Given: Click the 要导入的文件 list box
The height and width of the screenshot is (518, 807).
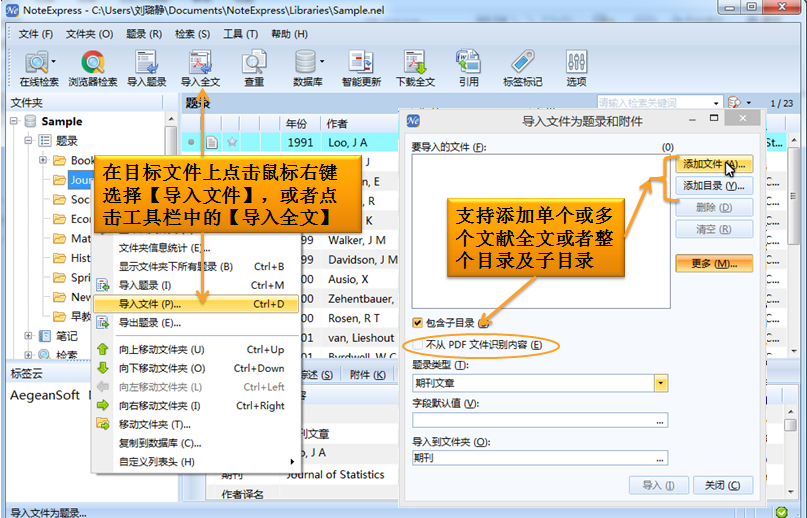Looking at the screenshot, I should (x=541, y=231).
